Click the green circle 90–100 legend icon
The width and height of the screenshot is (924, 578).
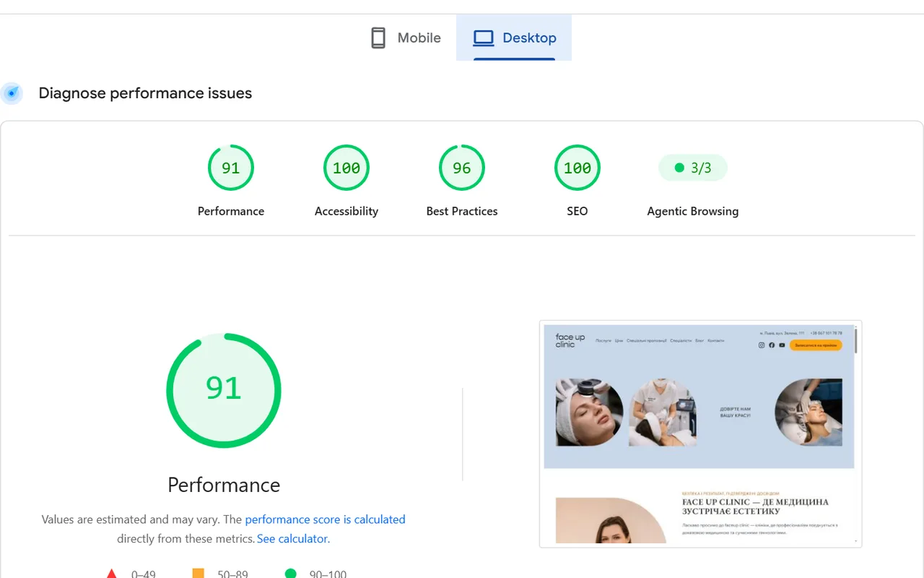[x=290, y=574]
